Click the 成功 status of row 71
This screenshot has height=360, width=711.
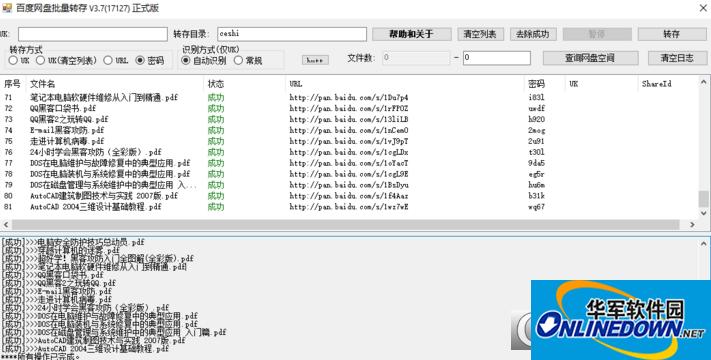coord(216,97)
